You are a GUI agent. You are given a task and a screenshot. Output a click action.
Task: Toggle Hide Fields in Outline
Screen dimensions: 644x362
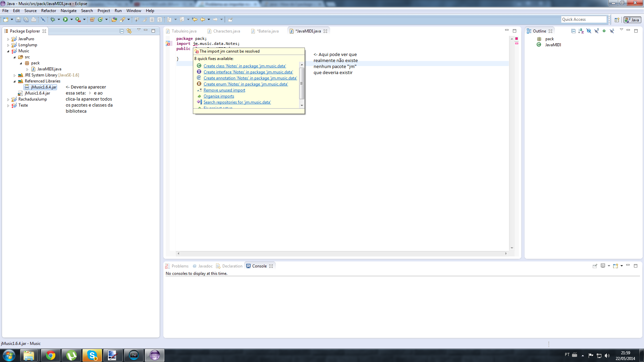589,31
